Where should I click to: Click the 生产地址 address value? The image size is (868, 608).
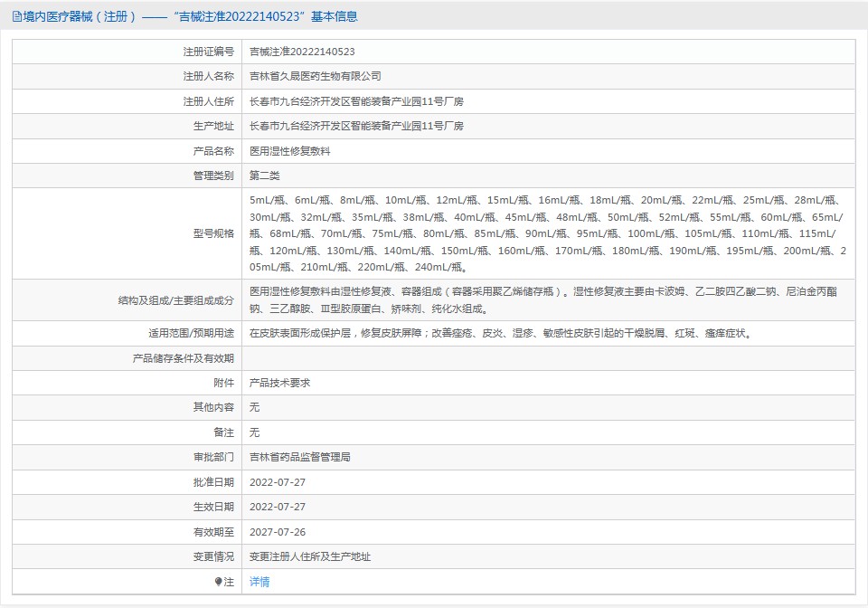356,126
